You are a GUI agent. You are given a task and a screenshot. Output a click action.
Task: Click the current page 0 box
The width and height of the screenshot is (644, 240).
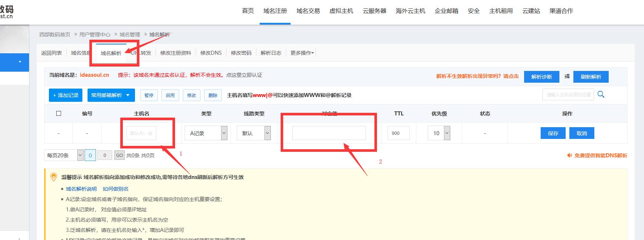[90, 155]
